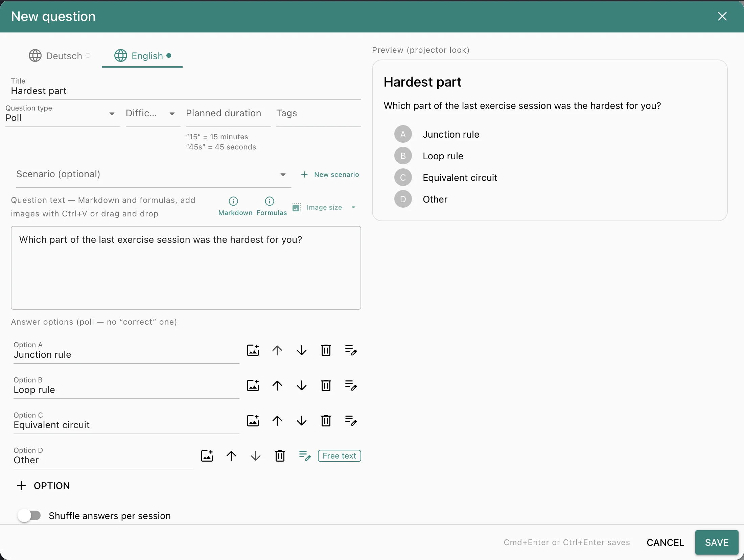
Task: Switch to the Deutsch language tab
Action: pos(60,55)
